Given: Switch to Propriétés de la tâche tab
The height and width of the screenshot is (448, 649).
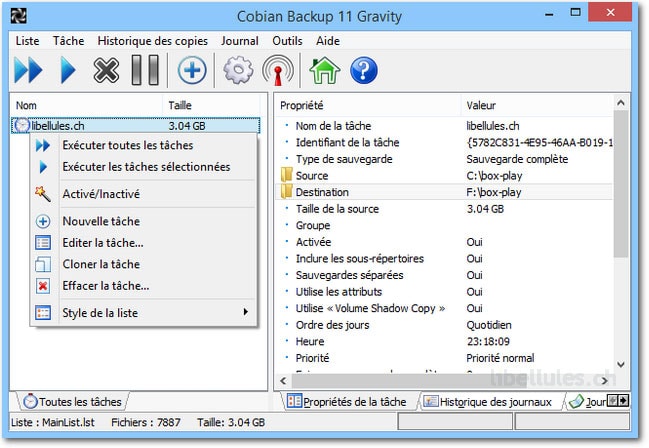Looking at the screenshot, I should point(350,402).
